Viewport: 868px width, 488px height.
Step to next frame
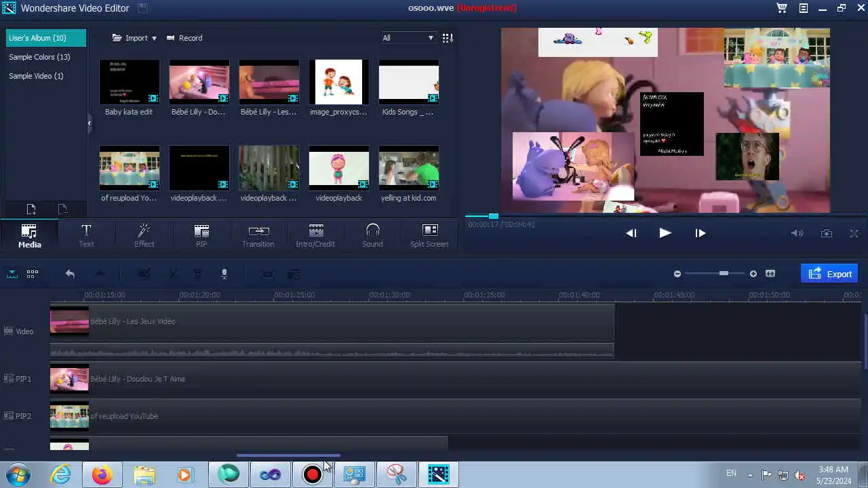pyautogui.click(x=700, y=232)
